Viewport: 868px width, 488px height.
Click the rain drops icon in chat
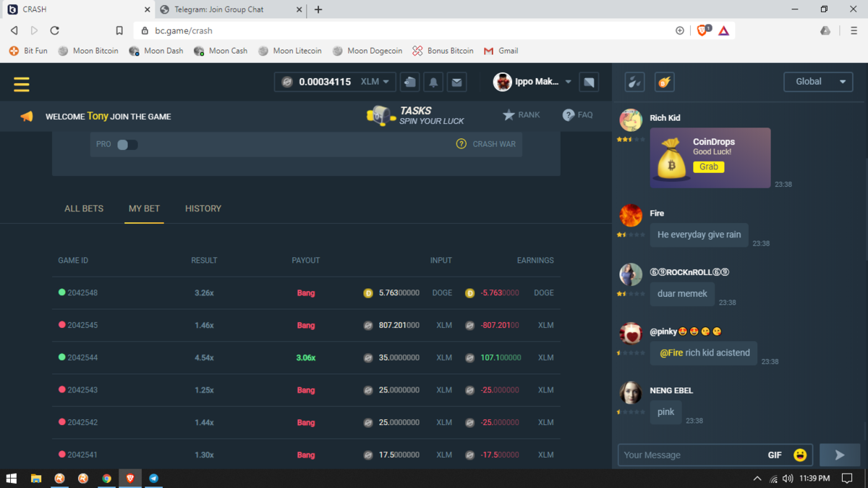[x=634, y=82]
